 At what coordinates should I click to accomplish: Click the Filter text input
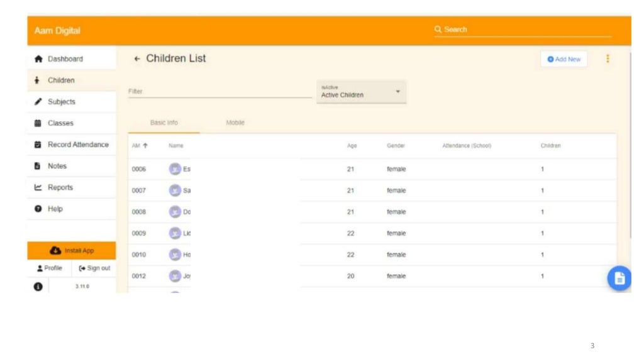219,91
